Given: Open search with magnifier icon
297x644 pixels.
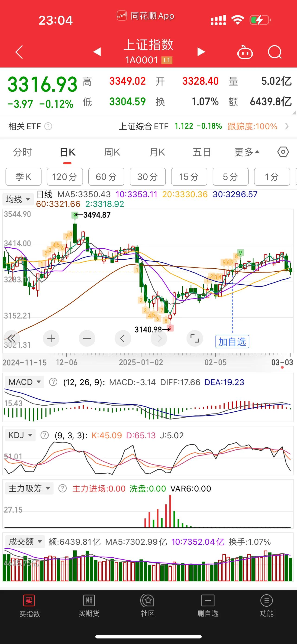Looking at the screenshot, I should point(275,52).
